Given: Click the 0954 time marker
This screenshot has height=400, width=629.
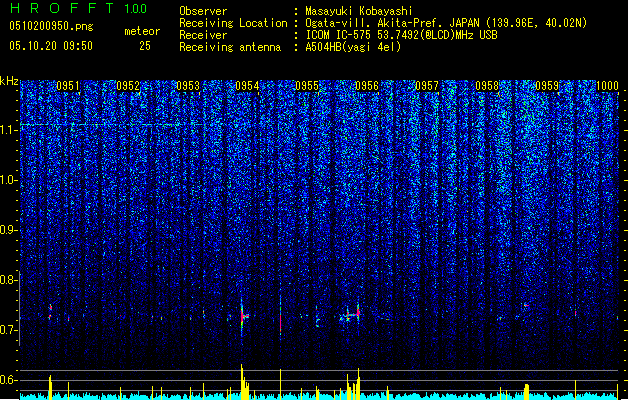Looking at the screenshot, I should [247, 86].
